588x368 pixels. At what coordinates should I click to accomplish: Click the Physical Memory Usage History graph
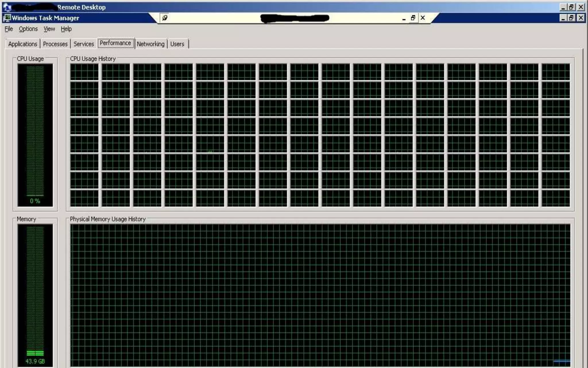point(320,295)
